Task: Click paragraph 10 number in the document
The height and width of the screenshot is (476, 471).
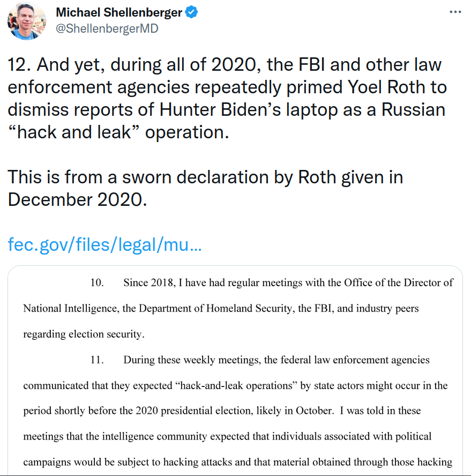Action: pos(97,282)
